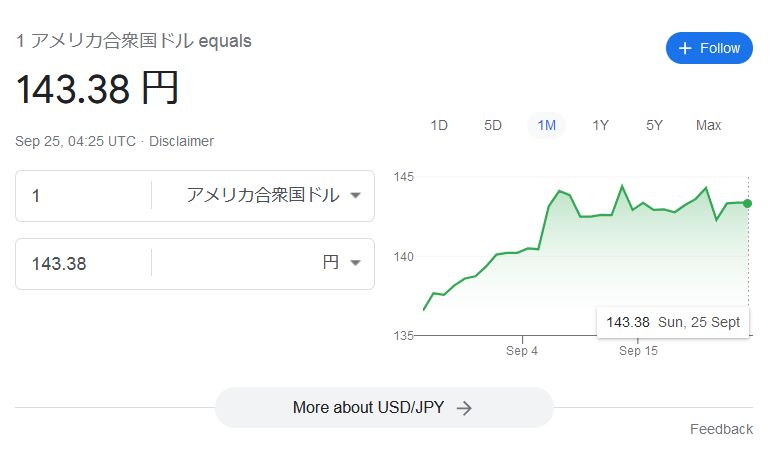Click the arrow icon beside More about USD/JPY
777x456 pixels.
click(464, 408)
